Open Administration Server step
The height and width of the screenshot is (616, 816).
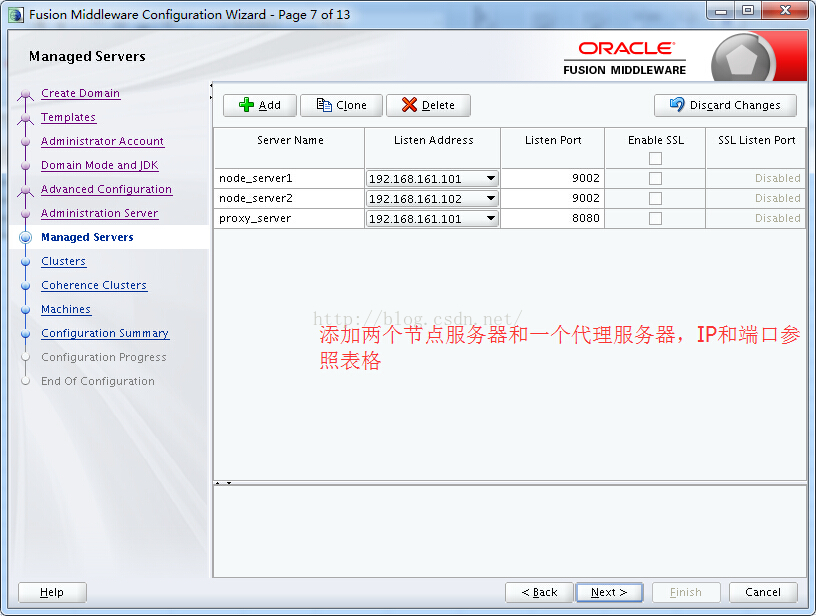pyautogui.click(x=99, y=213)
